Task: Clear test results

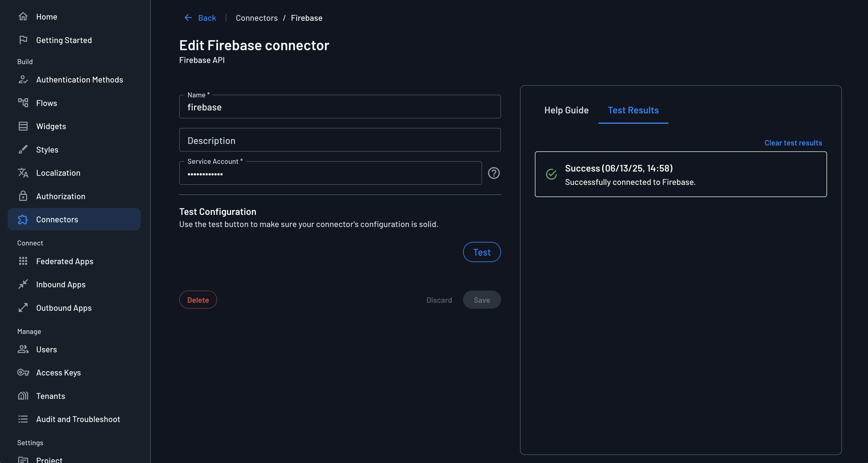Action: click(793, 143)
